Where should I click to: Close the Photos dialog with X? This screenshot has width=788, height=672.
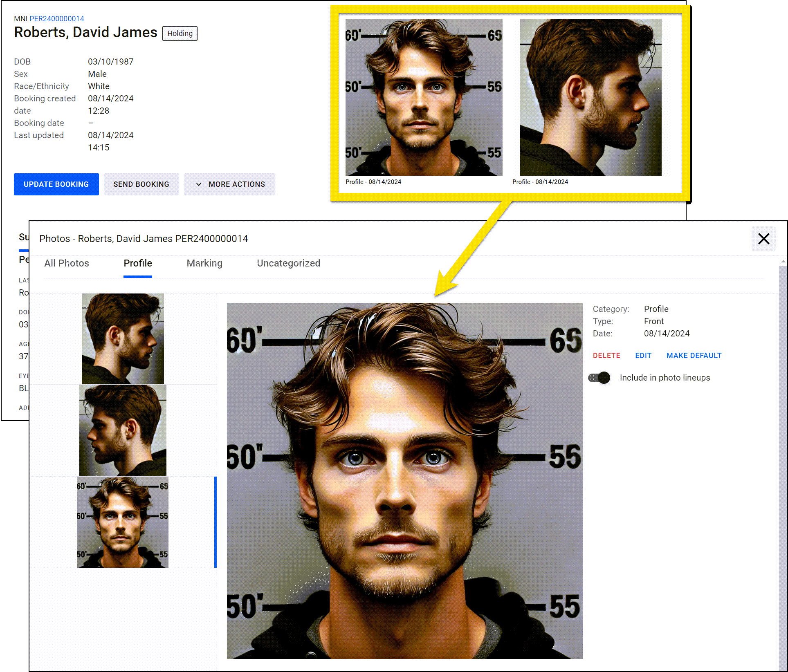point(763,239)
